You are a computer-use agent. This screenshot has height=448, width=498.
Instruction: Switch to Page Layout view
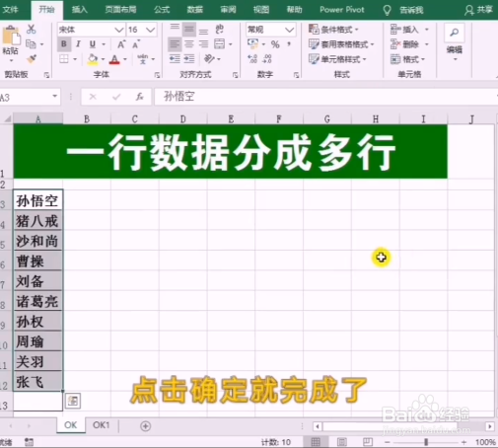click(x=342, y=442)
